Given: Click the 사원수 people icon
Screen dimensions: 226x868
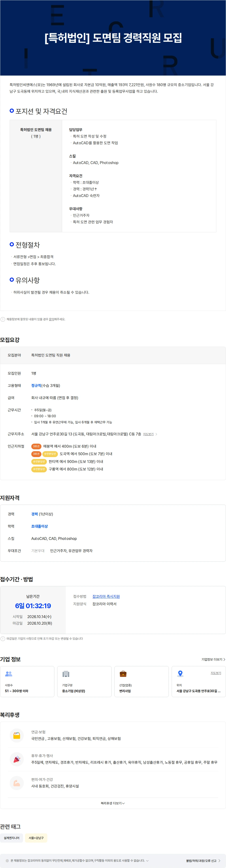Looking at the screenshot, I should tap(9, 674).
